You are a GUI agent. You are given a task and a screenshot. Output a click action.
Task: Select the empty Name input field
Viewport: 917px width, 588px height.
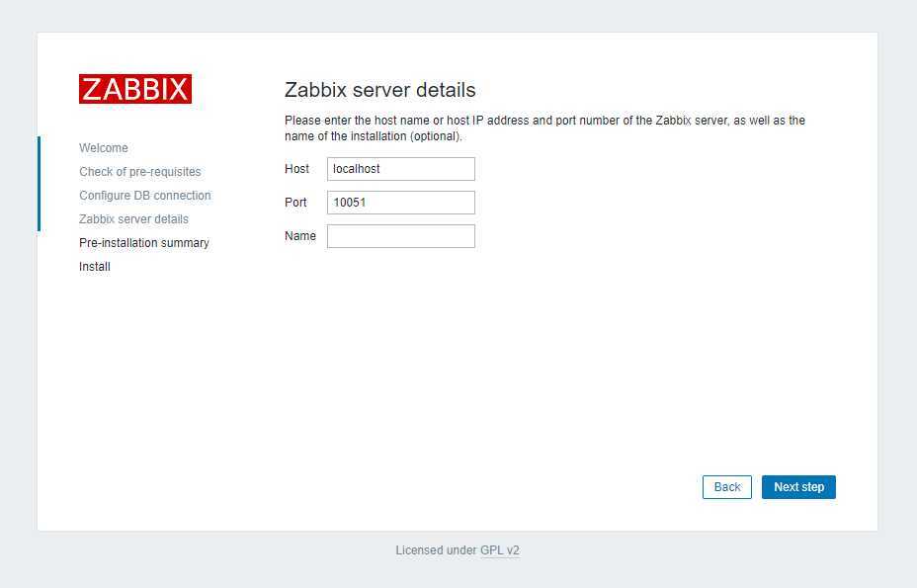400,236
